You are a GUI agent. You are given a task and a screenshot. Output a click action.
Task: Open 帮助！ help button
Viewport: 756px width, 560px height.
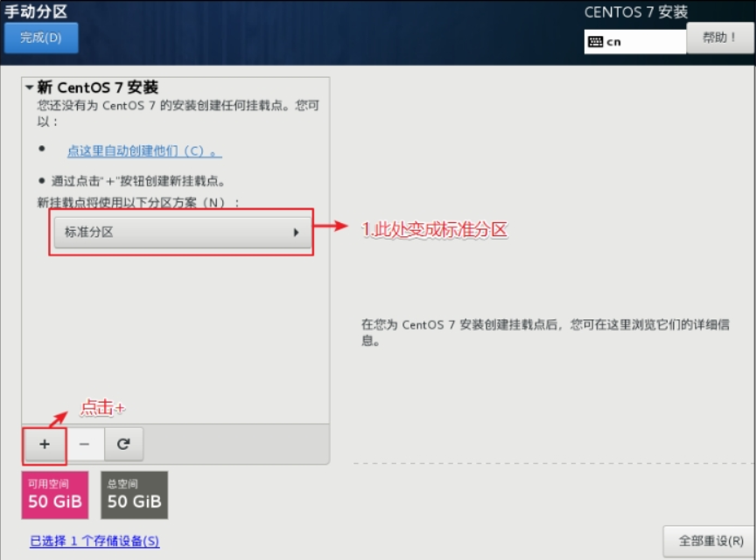click(720, 38)
